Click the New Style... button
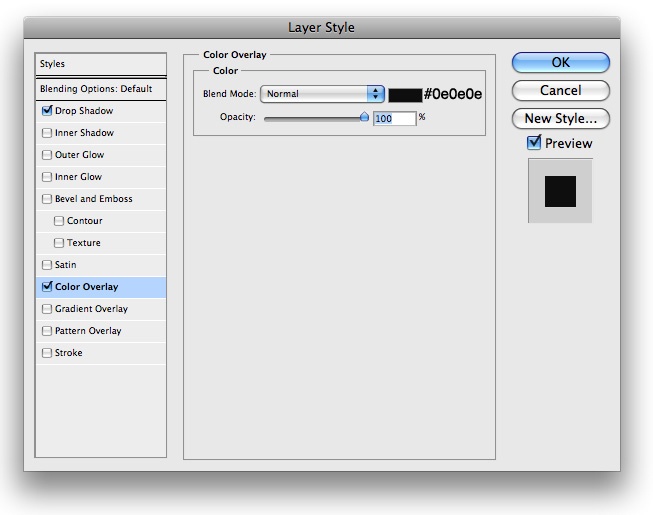Viewport: 653px width, 515px height. 561,119
